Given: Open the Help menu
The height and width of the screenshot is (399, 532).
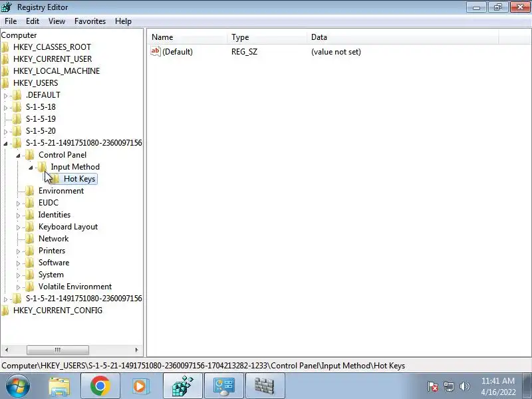Looking at the screenshot, I should tap(123, 21).
